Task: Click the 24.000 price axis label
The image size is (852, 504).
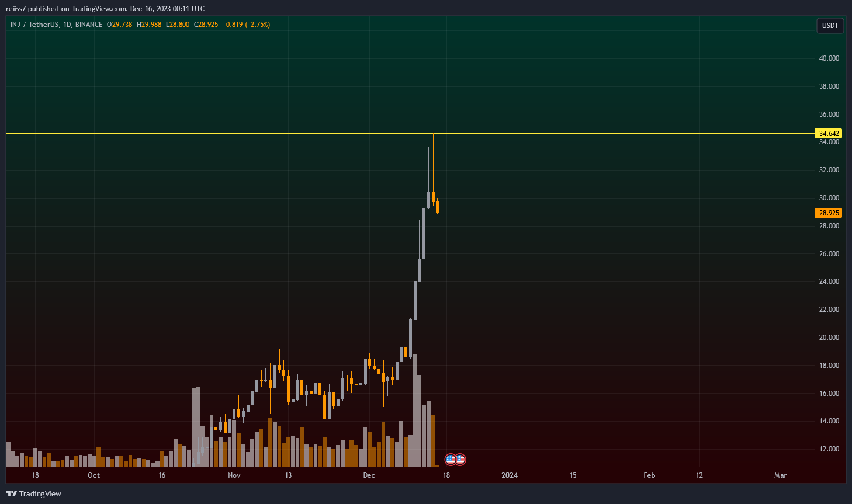Action: (829, 281)
